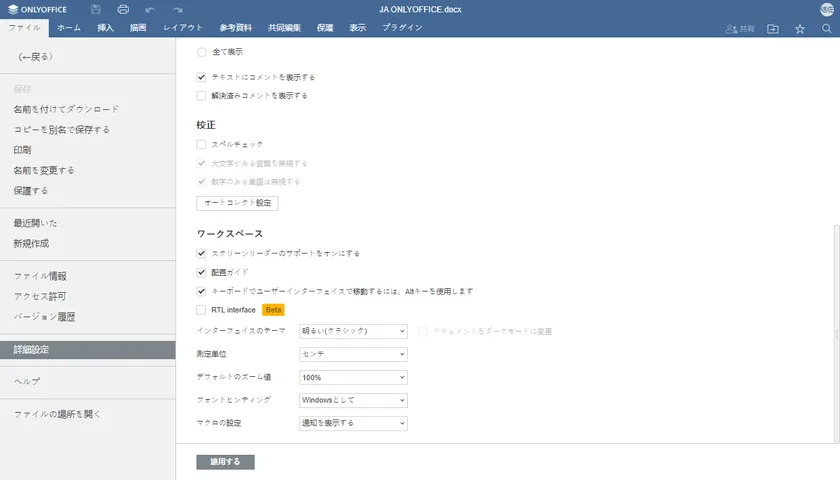Open the インターフェイスのテーマ dropdown
The height and width of the screenshot is (480, 840).
click(x=354, y=331)
